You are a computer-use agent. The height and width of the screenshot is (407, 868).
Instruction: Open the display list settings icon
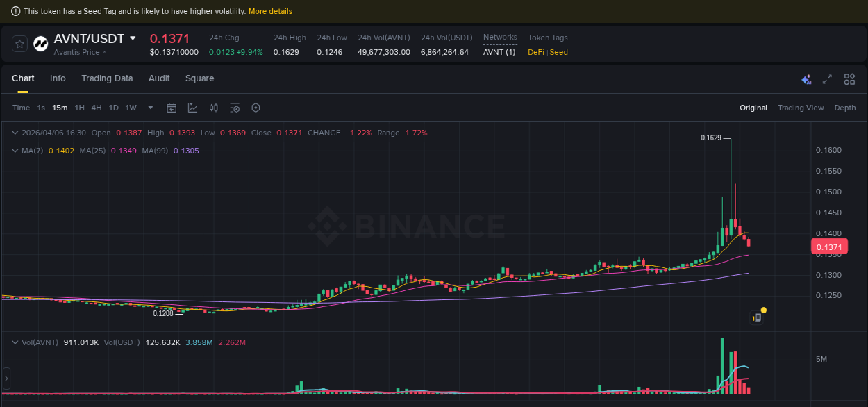[x=235, y=108]
